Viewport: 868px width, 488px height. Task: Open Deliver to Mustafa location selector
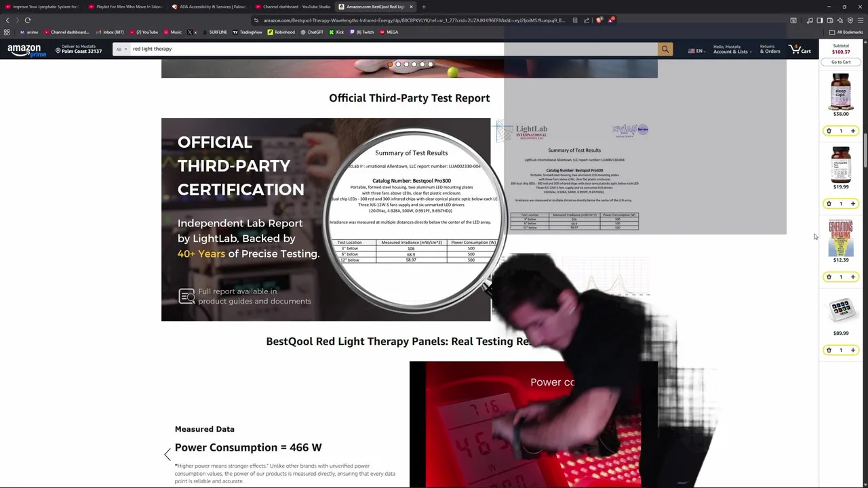coord(79,49)
